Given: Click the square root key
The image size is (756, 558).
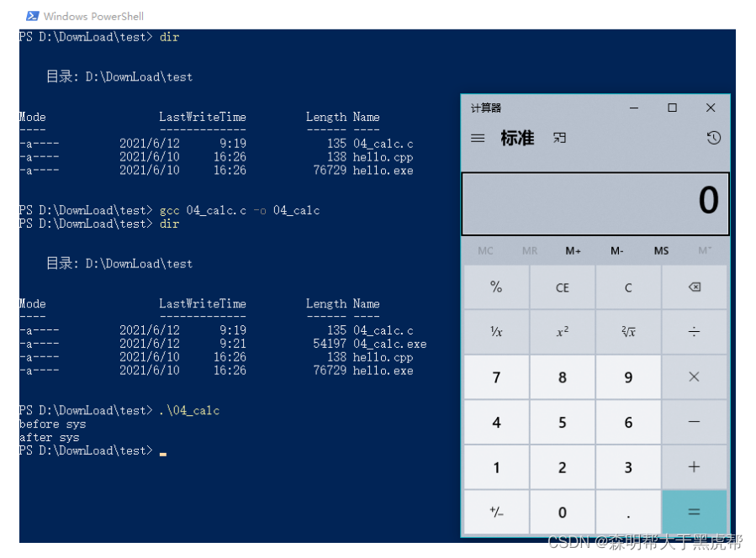Looking at the screenshot, I should pos(628,332).
